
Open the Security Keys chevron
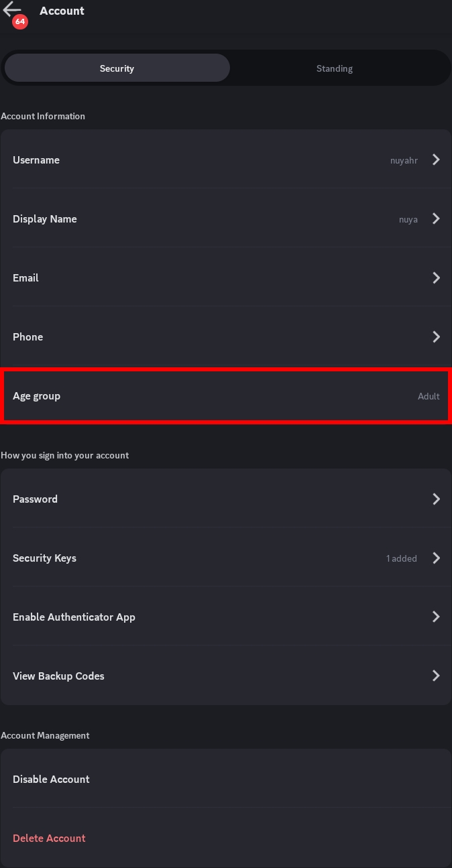(436, 558)
